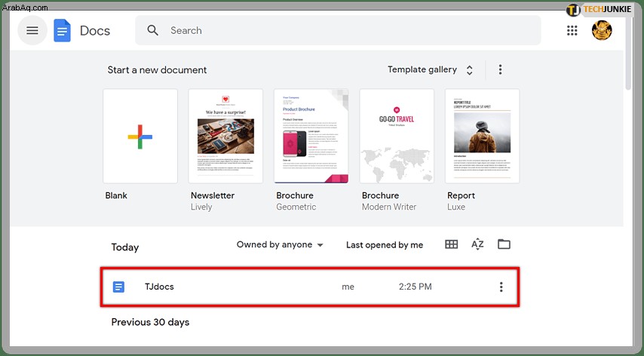Click the 2:25 PM timestamp
Screen dimensions: 644x356
point(416,287)
